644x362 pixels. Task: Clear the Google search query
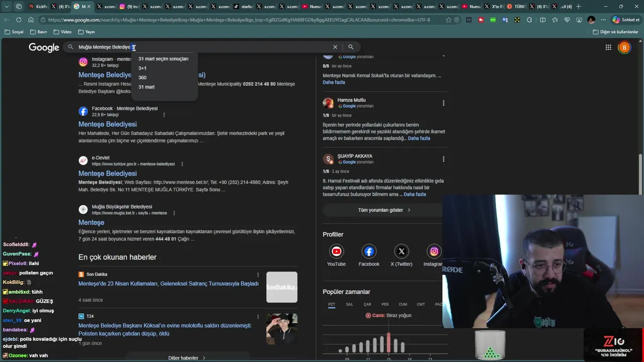pos(335,47)
